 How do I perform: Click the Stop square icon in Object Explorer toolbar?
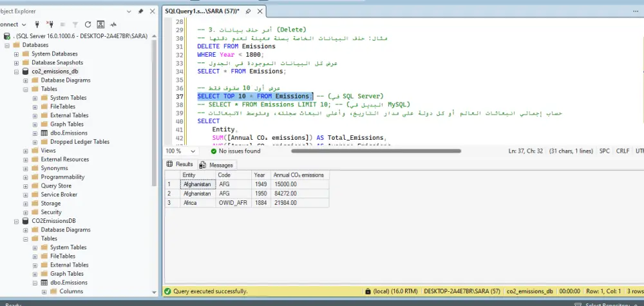(x=63, y=24)
